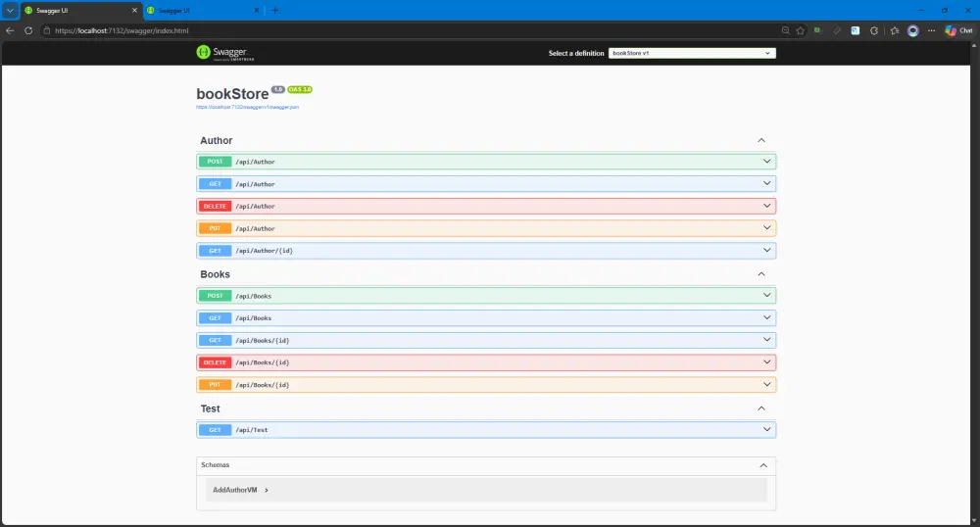980x527 pixels.
Task: Expand GET /api/Books/{id} via its arrow
Action: click(x=767, y=340)
